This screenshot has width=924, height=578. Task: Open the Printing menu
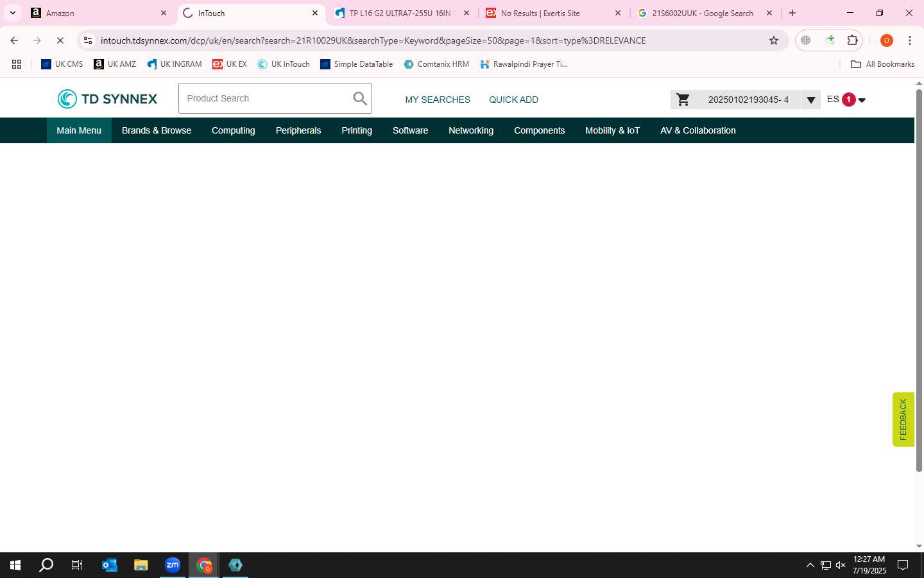point(357,130)
